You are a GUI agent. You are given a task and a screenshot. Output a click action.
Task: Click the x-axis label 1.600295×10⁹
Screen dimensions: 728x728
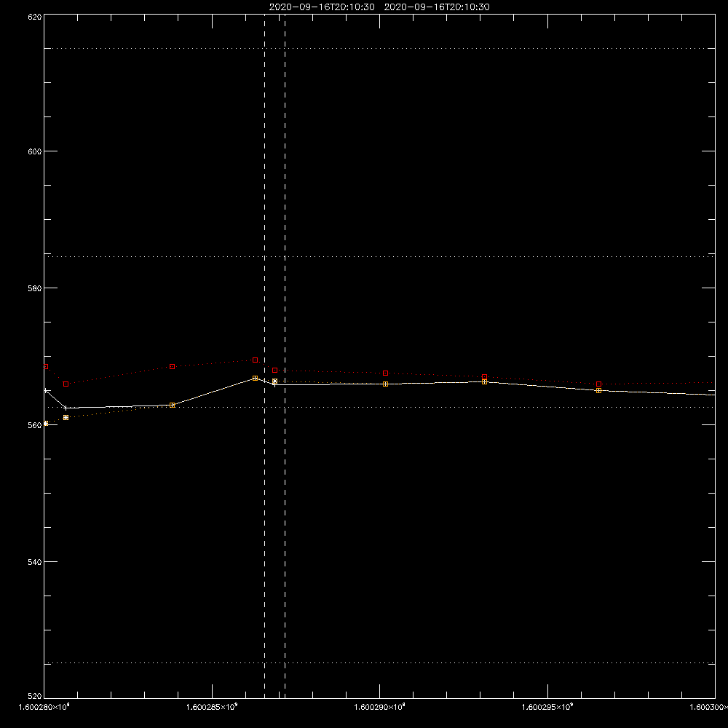click(547, 707)
